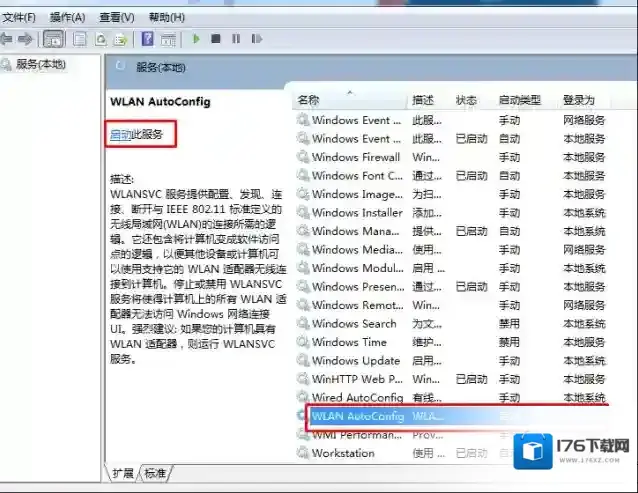Restart the service with the restart icon
Screen dimensions: 638x493
pyautogui.click(x=257, y=39)
